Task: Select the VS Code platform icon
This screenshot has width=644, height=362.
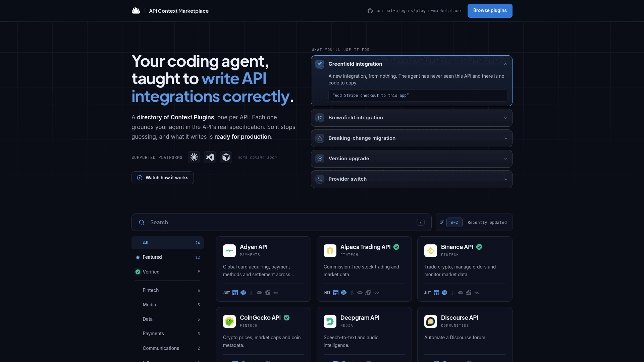Action: 210,157
